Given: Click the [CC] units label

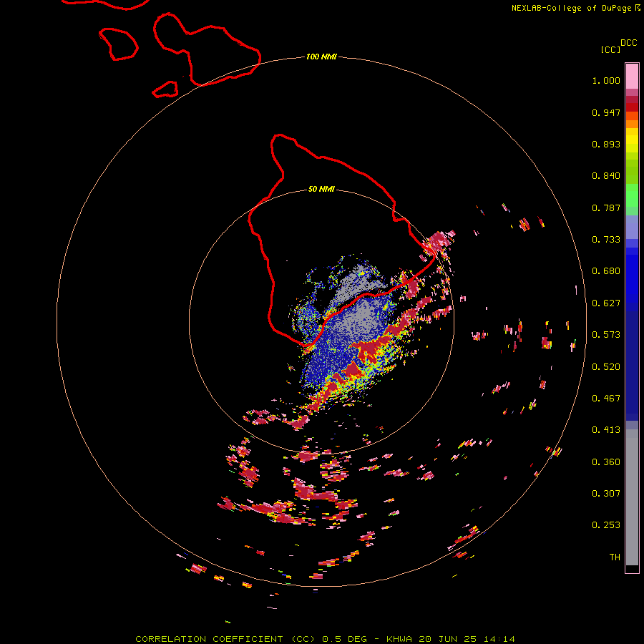Looking at the screenshot, I should pos(611,49).
